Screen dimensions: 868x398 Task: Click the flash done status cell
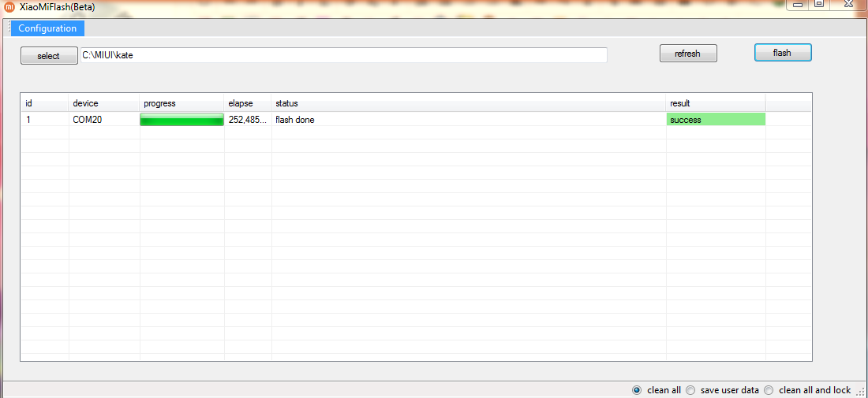point(469,120)
